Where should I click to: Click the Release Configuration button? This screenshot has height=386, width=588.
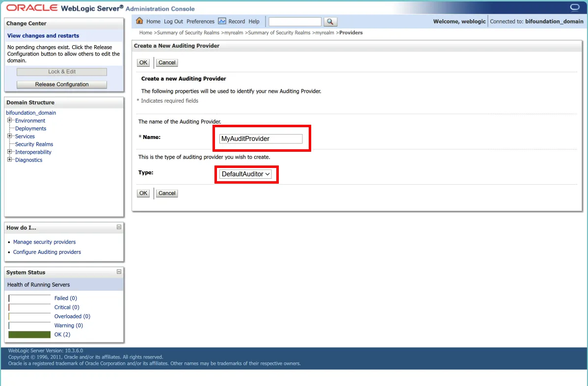coord(62,84)
